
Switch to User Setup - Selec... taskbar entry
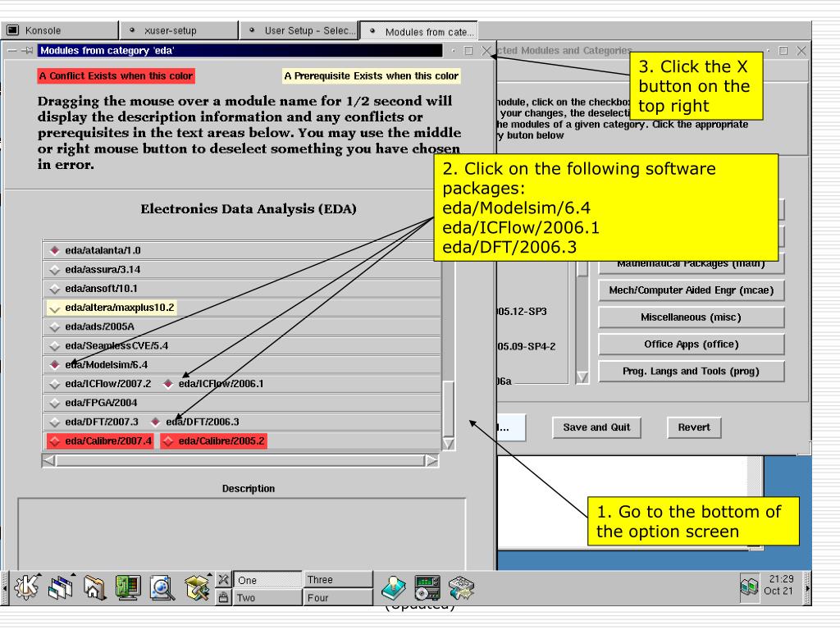tap(299, 30)
